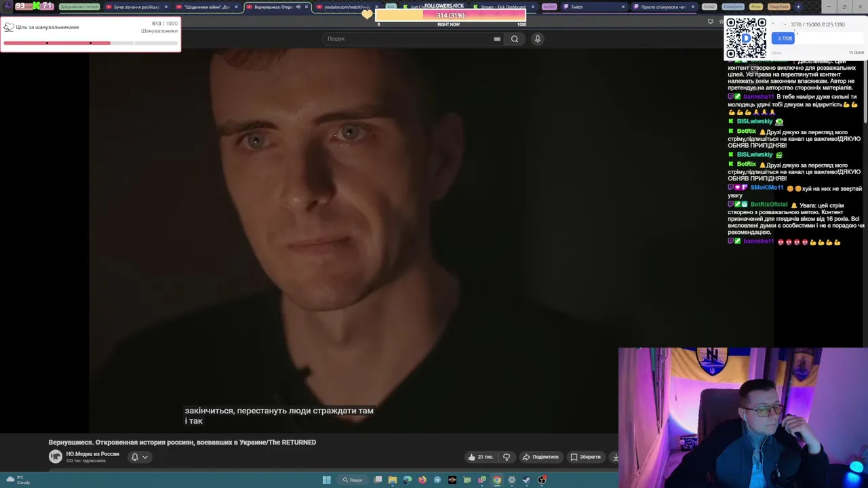Click the Dota2 bookmark label
This screenshot has height=488, width=868.
(x=709, y=7)
